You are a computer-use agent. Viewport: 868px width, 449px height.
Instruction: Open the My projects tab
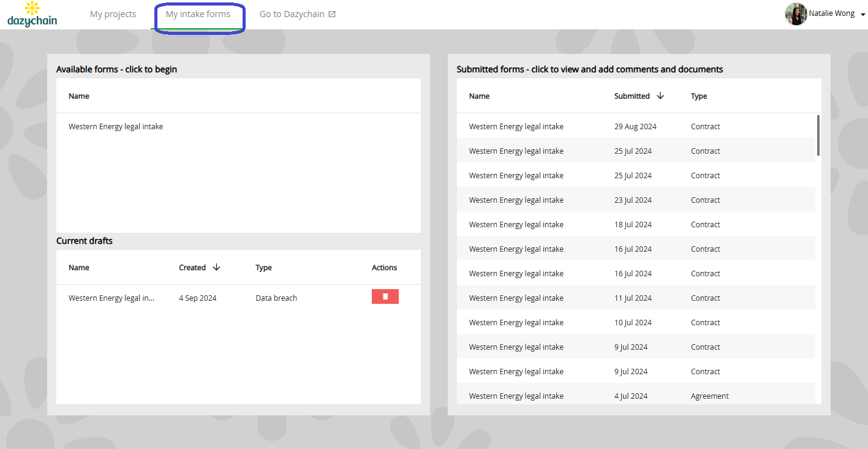[113, 14]
